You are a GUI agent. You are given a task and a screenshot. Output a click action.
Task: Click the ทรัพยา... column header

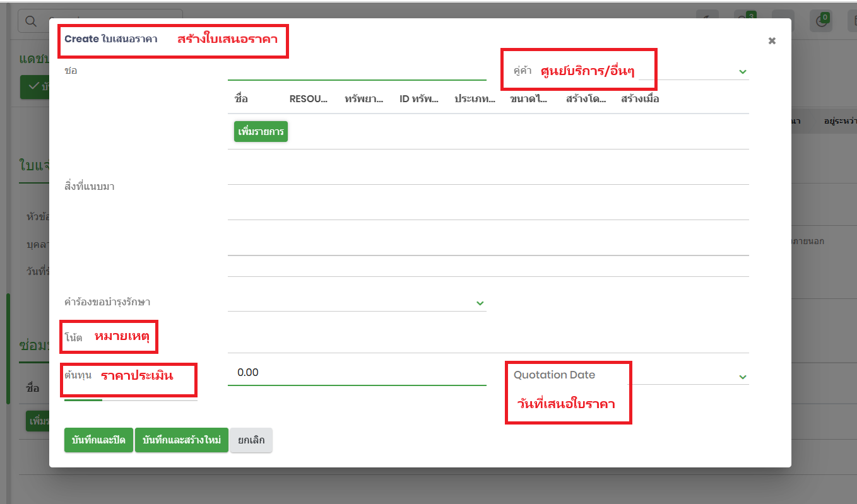click(364, 99)
